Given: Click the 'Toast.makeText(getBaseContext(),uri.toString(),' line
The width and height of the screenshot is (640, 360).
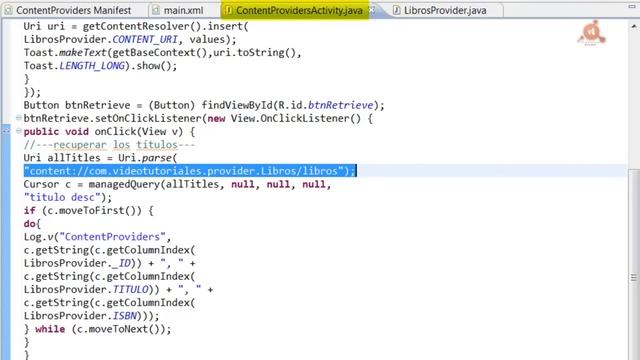Looking at the screenshot, I should tap(162, 53).
